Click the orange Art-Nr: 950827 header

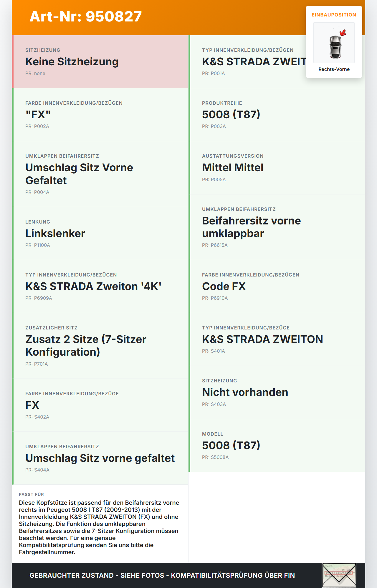[85, 16]
